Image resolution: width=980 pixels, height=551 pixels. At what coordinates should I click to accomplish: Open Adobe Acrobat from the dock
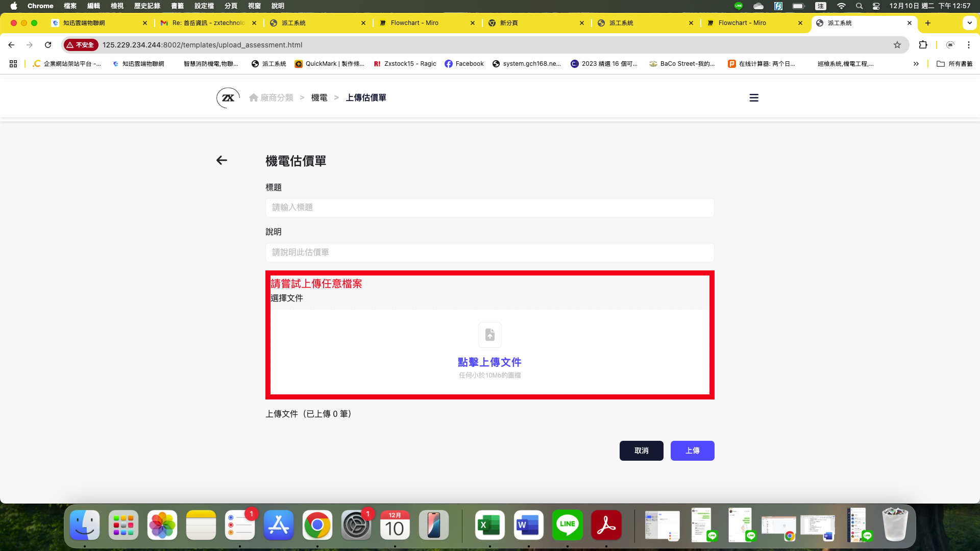(x=606, y=525)
